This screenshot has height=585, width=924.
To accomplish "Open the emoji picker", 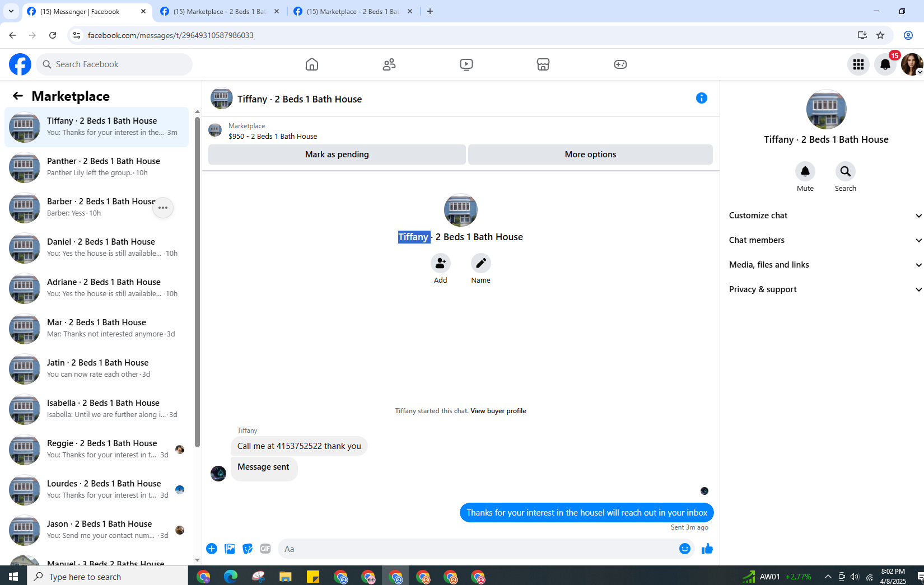I will point(684,549).
